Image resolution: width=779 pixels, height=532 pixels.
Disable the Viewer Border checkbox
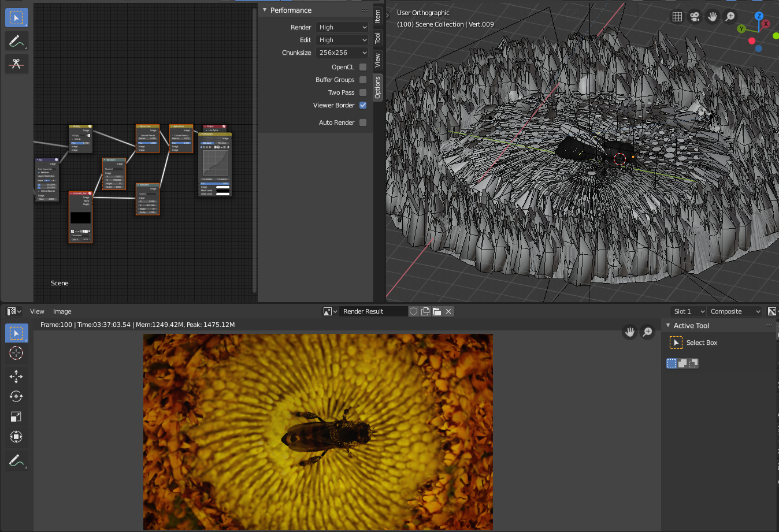point(363,105)
